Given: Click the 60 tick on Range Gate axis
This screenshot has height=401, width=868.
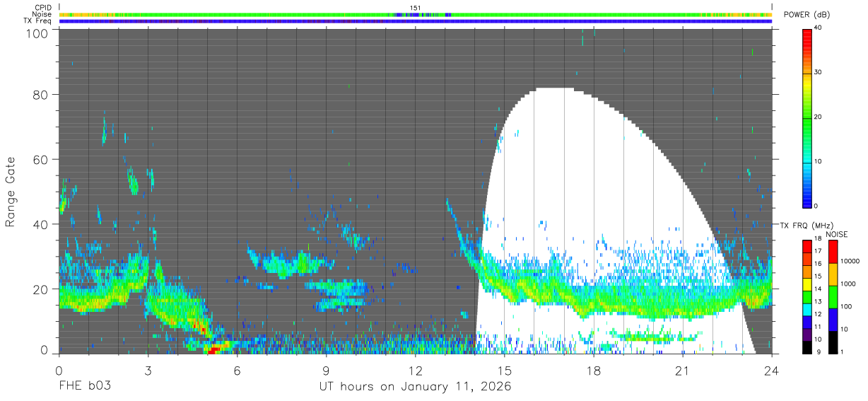Looking at the screenshot, I should pyautogui.click(x=40, y=160).
